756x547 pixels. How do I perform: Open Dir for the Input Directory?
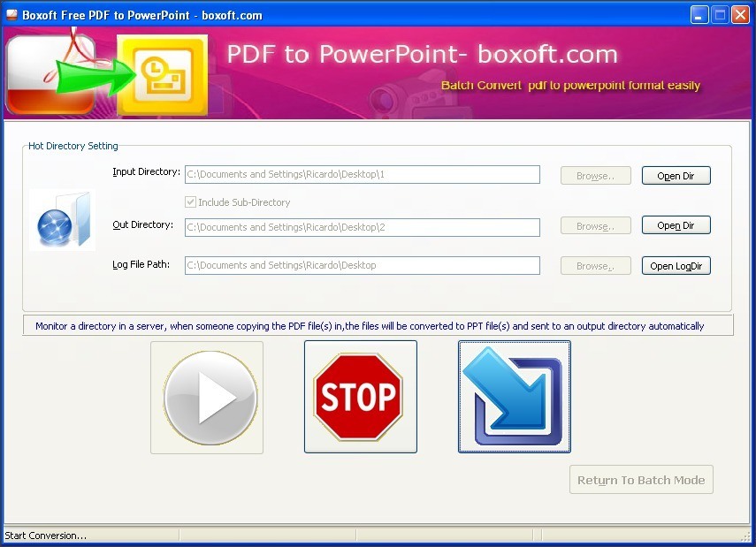(676, 176)
